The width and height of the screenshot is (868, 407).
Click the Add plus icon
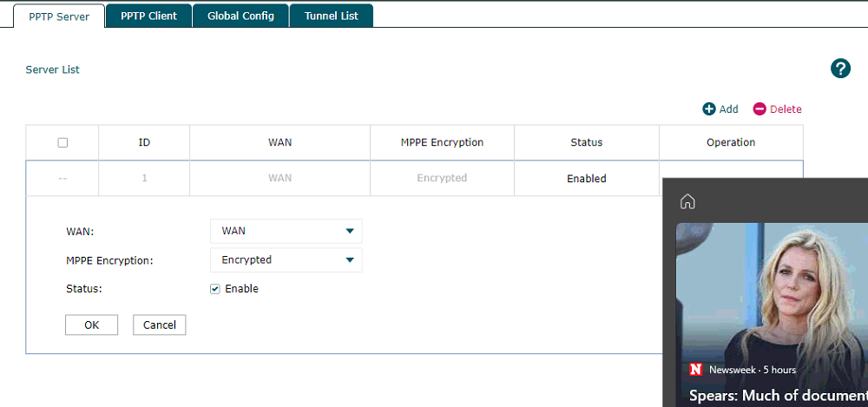click(709, 109)
